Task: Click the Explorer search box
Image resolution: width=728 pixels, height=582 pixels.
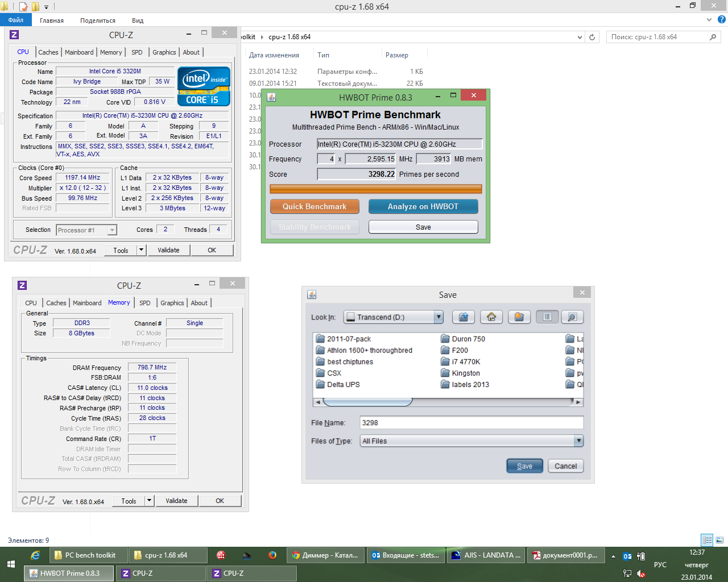Action: coord(663,37)
